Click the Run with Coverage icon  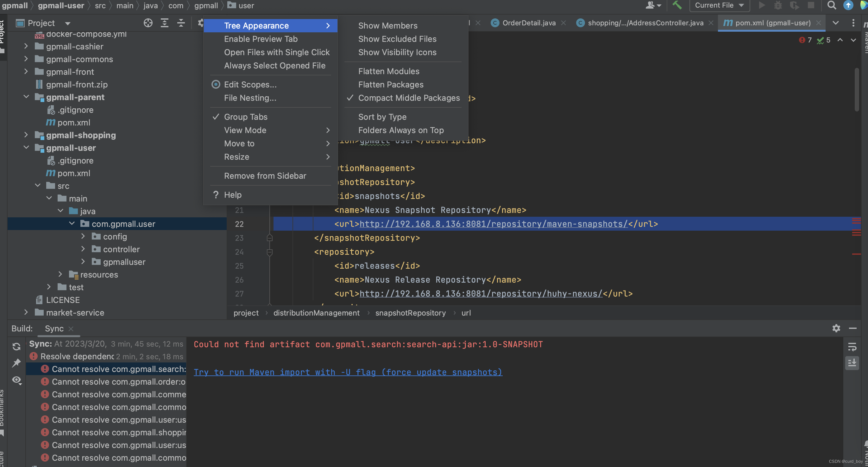click(x=794, y=5)
